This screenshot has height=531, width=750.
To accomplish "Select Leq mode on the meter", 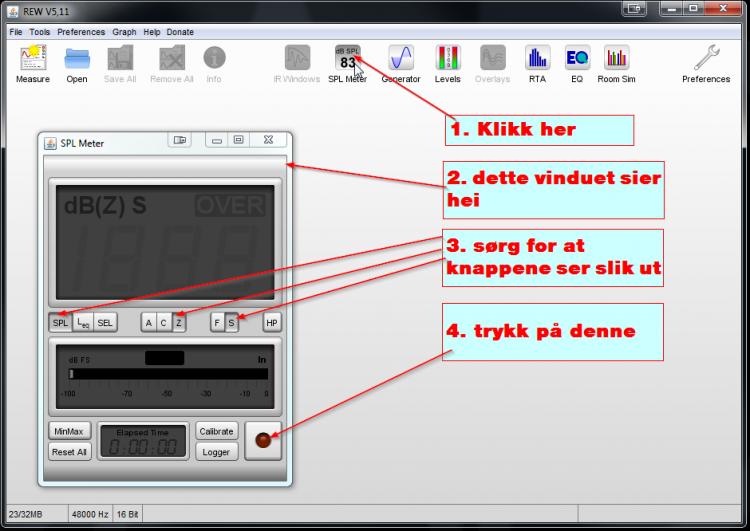I will pos(83,323).
